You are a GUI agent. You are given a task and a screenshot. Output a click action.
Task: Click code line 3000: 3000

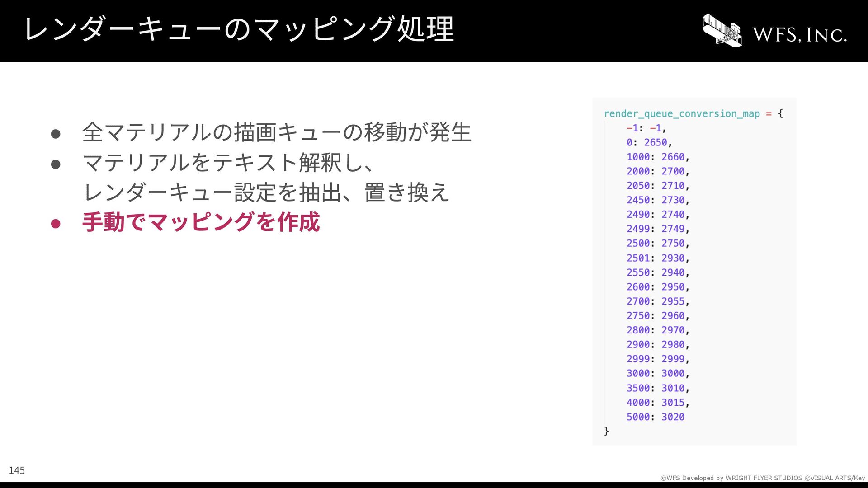click(x=658, y=374)
